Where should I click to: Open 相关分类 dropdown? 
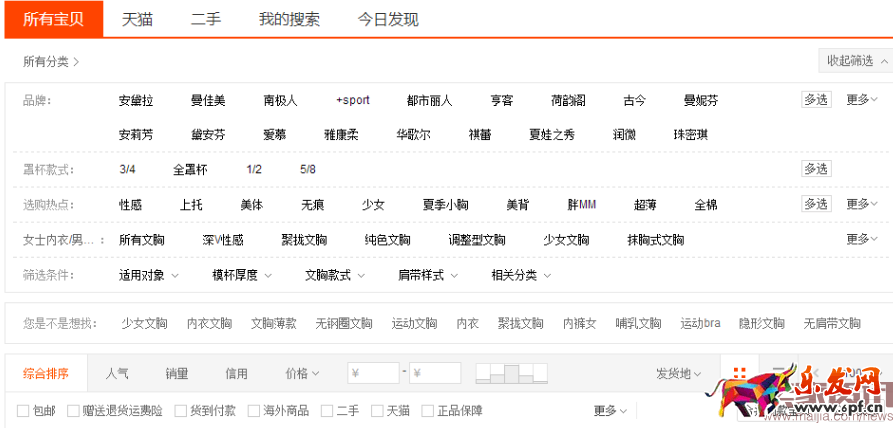point(521,275)
